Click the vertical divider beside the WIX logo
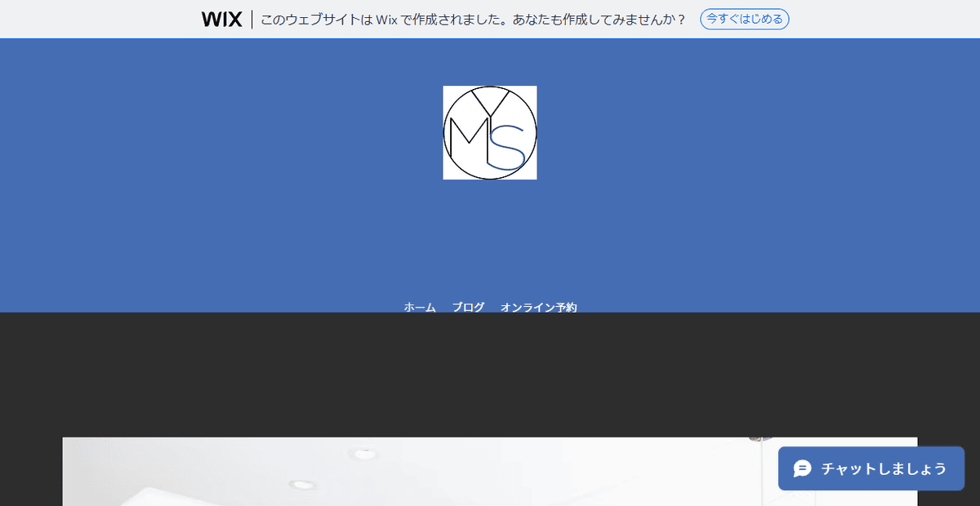The height and width of the screenshot is (506, 980). click(x=252, y=20)
